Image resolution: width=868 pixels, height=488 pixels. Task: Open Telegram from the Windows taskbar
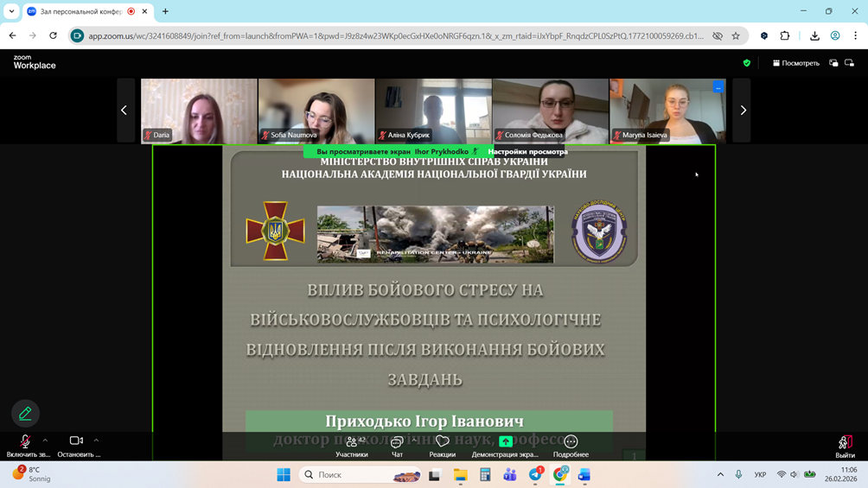click(x=535, y=475)
